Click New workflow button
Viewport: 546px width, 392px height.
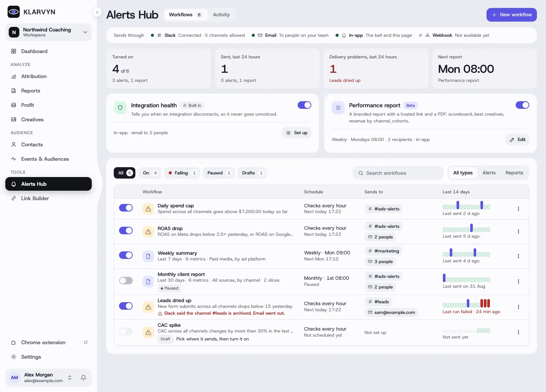coord(511,15)
